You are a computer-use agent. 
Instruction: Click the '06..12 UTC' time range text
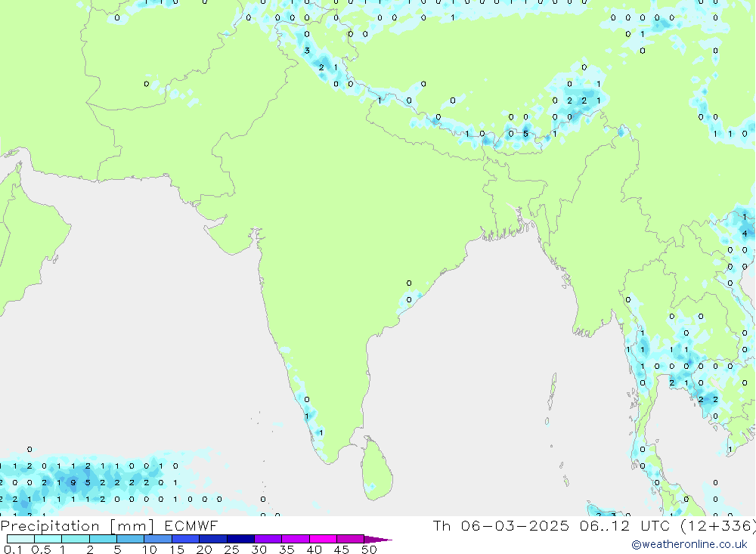[625, 526]
